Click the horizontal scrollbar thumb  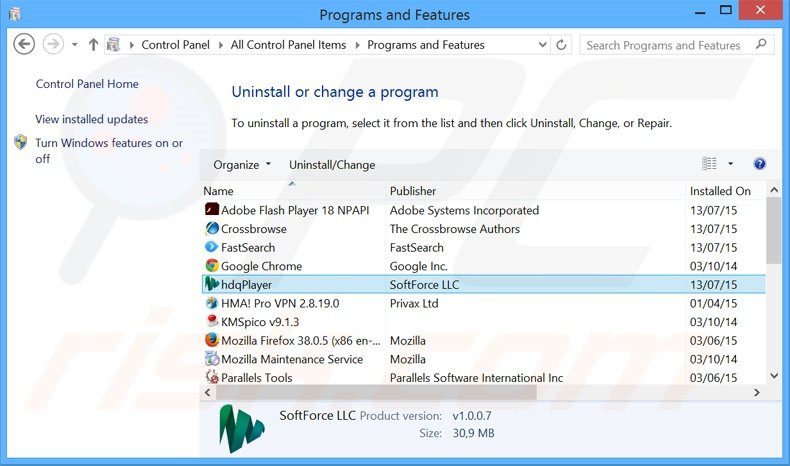click(x=376, y=392)
